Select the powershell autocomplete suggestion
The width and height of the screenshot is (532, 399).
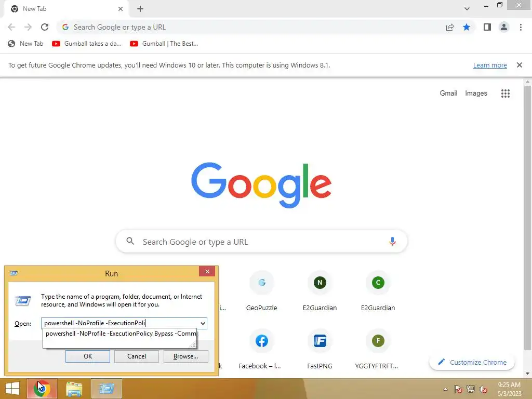pos(120,334)
